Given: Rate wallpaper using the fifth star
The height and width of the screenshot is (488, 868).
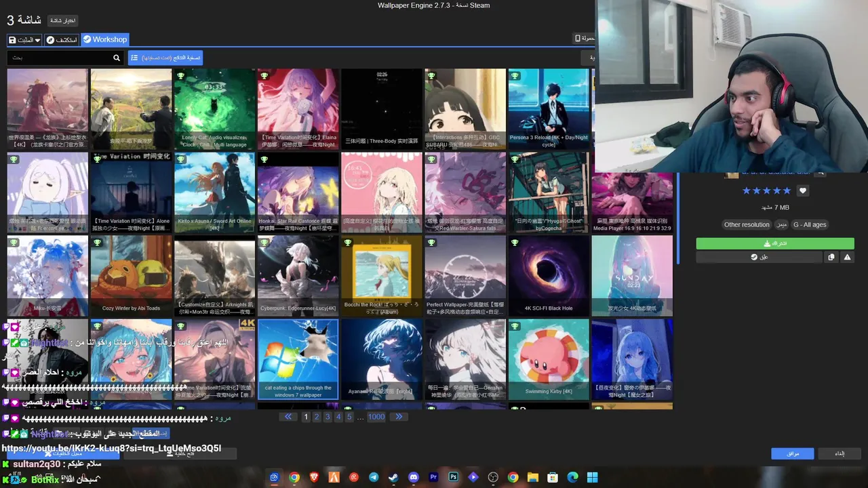Looking at the screenshot, I should pos(787,190).
